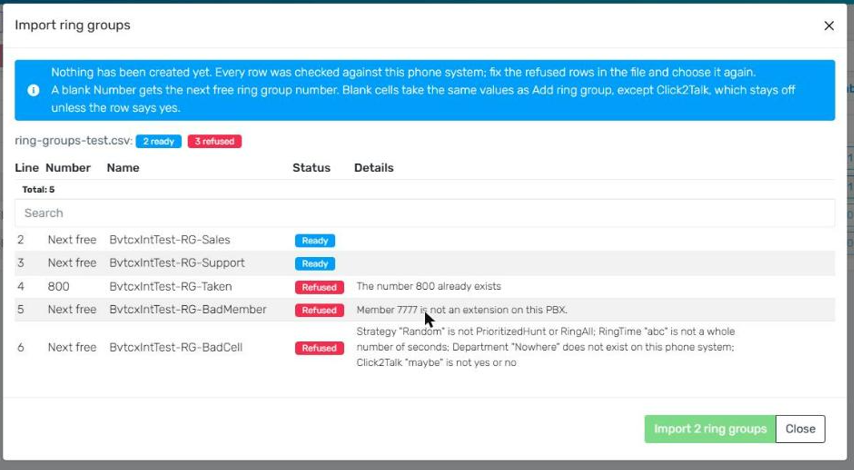
Task: Click the '2 ready' badge
Action: 158,141
